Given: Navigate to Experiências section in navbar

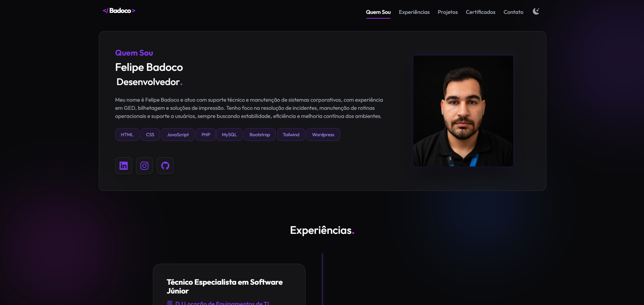Looking at the screenshot, I should click(x=414, y=12).
